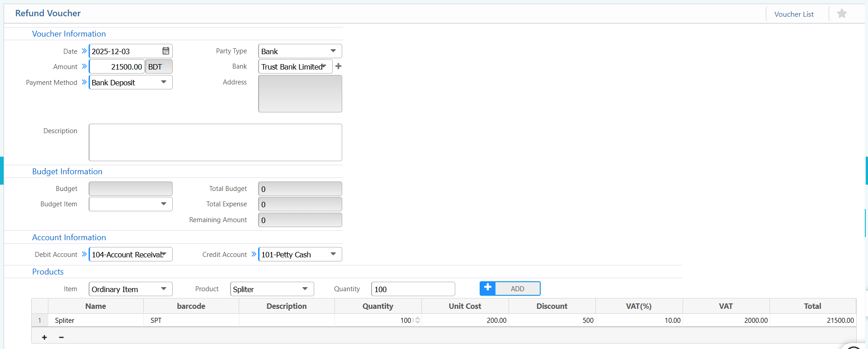Click the quantity spinner in Spliter row
This screenshot has width=868, height=349.
coord(417,320)
